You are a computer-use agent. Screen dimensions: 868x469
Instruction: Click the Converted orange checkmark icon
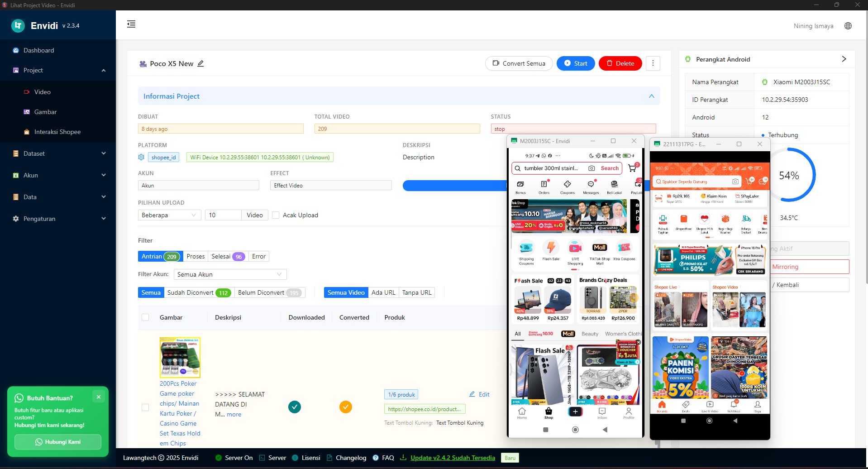pyautogui.click(x=346, y=407)
